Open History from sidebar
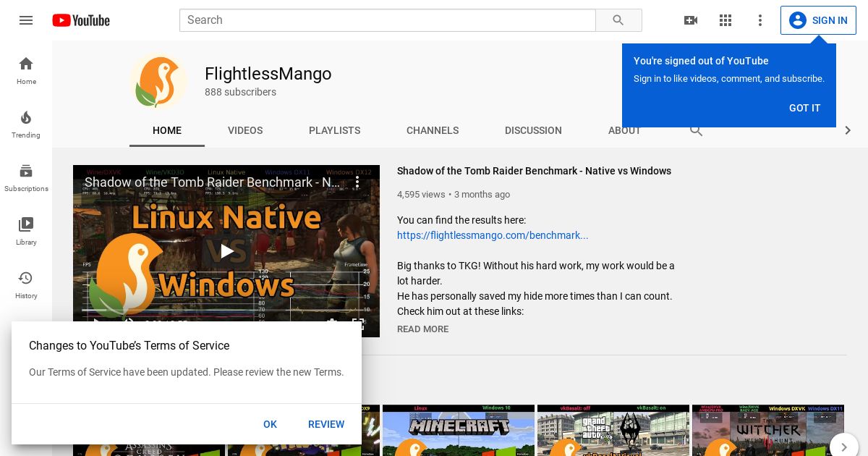The image size is (868, 456). click(x=26, y=284)
